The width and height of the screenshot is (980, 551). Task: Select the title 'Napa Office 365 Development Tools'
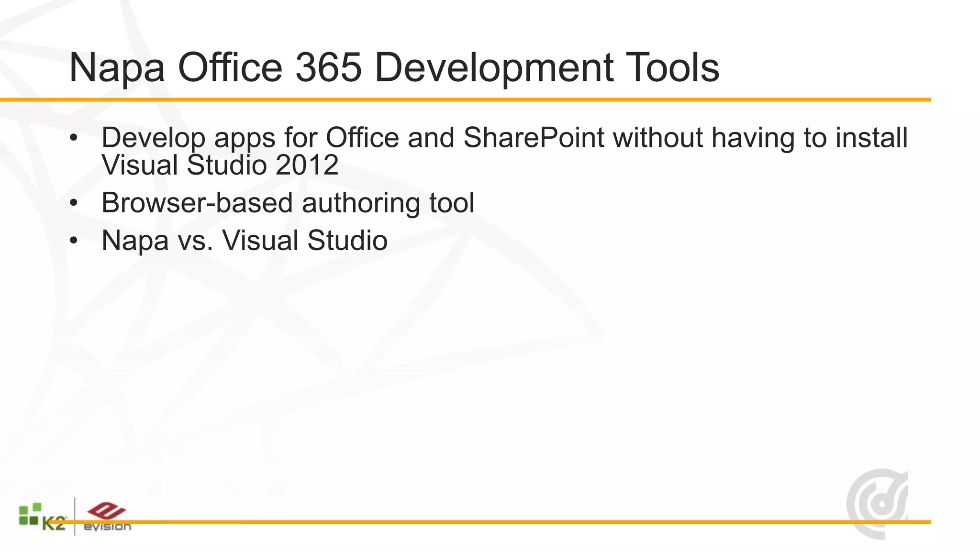coord(394,67)
